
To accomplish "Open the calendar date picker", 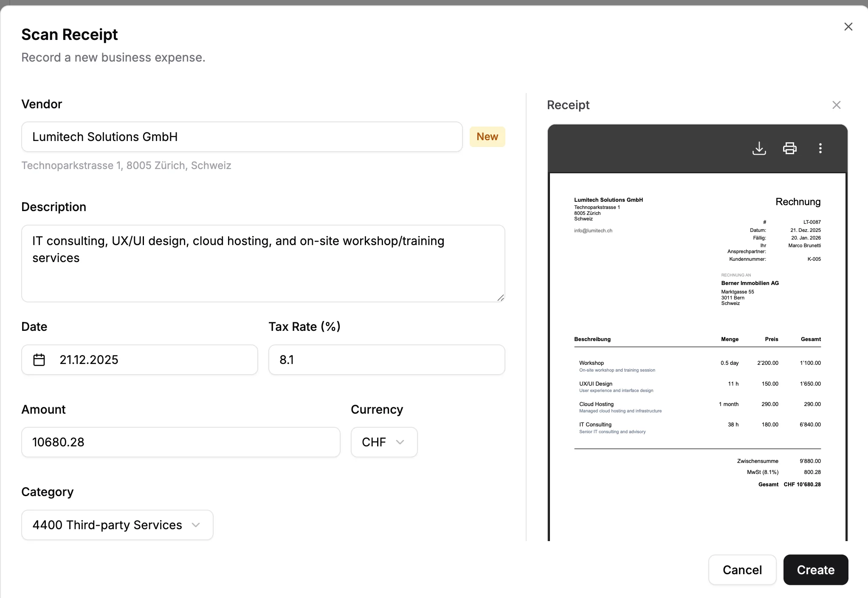I will pyautogui.click(x=39, y=360).
